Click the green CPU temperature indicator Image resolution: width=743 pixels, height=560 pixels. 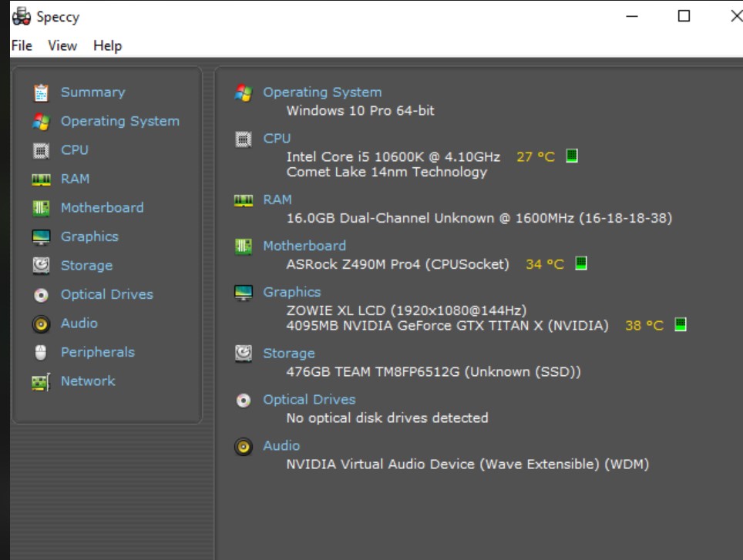tap(572, 156)
